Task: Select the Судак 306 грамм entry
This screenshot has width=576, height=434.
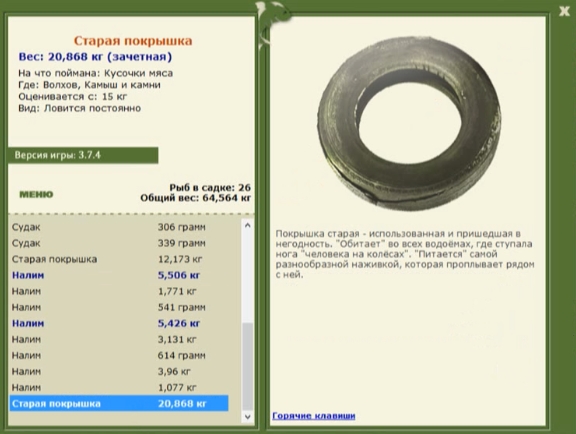Action: [119, 227]
